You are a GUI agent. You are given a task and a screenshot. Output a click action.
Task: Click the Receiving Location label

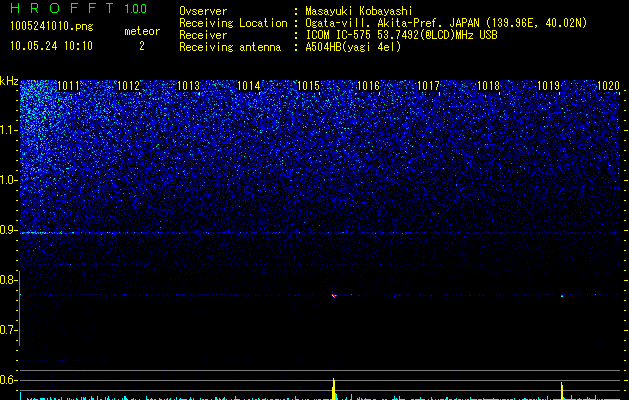click(233, 23)
